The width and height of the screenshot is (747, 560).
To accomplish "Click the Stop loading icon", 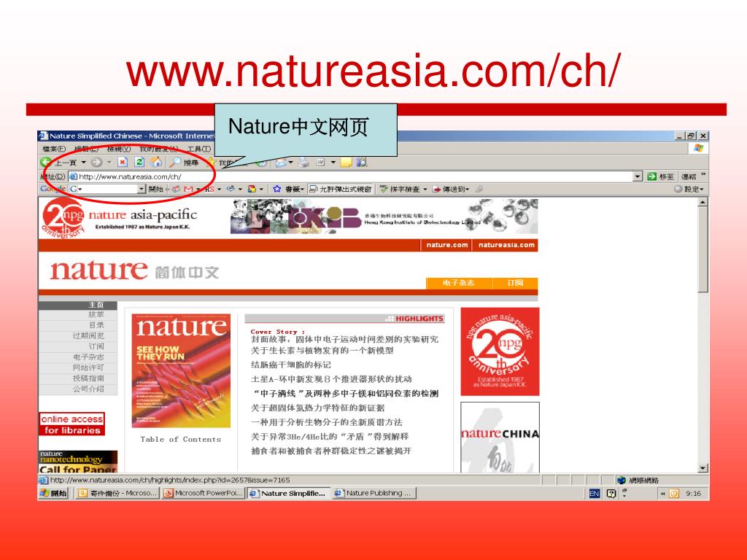I will (123, 163).
